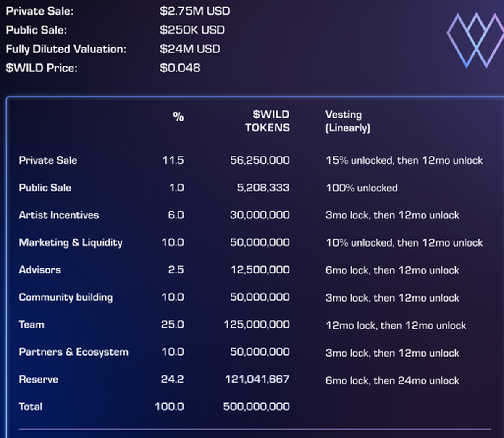Click the Total 500,000,000 token amount
Image resolution: width=504 pixels, height=438 pixels.
pos(256,407)
